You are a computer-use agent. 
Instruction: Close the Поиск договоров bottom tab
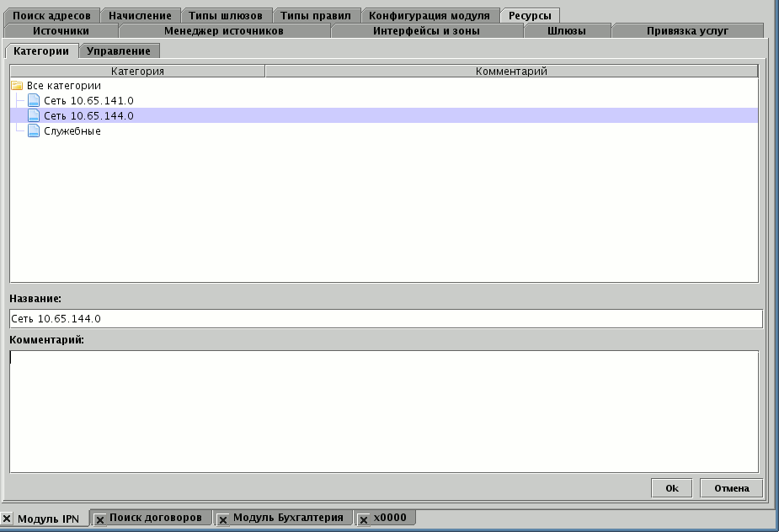click(x=99, y=519)
